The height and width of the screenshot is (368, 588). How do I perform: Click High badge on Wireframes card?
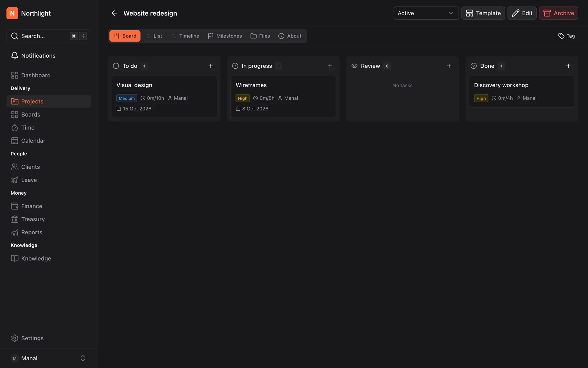[243, 98]
